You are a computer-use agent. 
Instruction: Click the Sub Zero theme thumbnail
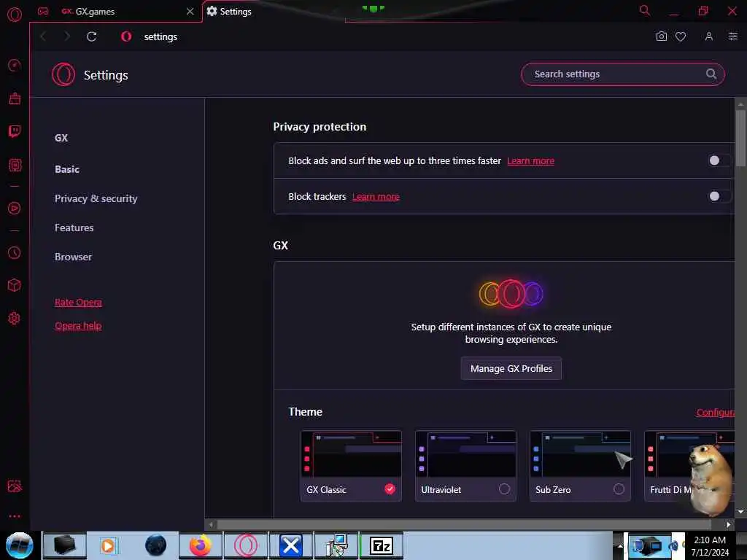pos(580,455)
